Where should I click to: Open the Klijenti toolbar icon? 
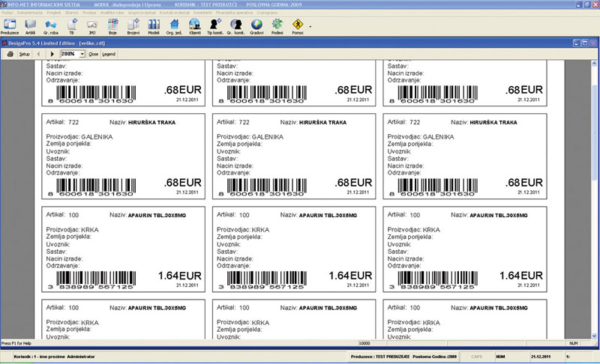[x=195, y=26]
